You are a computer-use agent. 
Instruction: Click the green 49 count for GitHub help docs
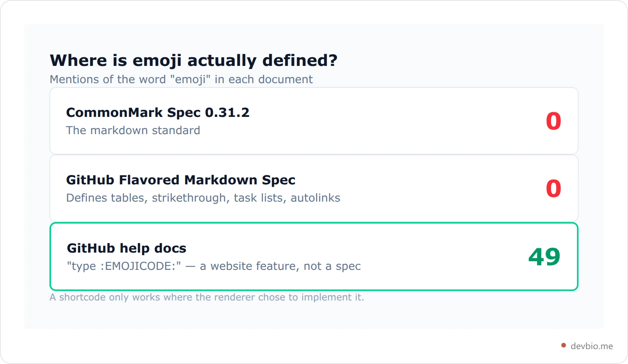pos(544,257)
